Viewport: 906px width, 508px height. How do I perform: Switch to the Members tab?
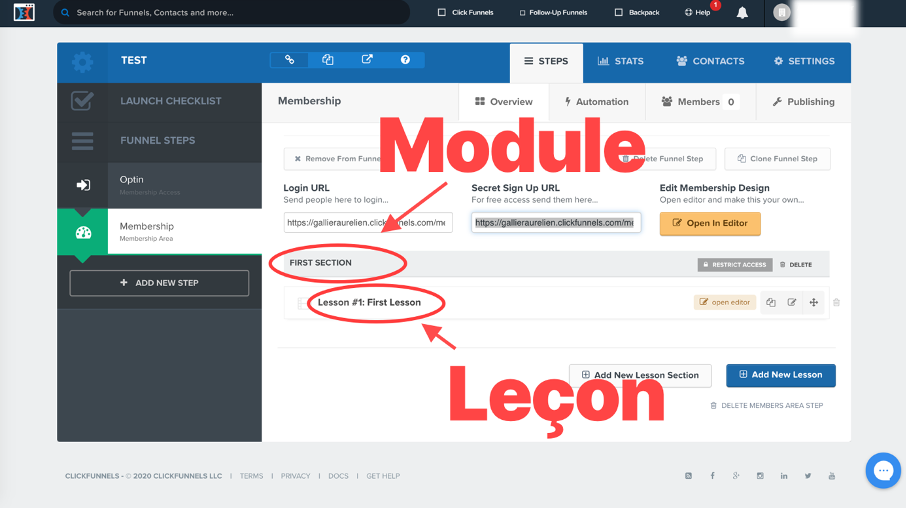click(700, 102)
